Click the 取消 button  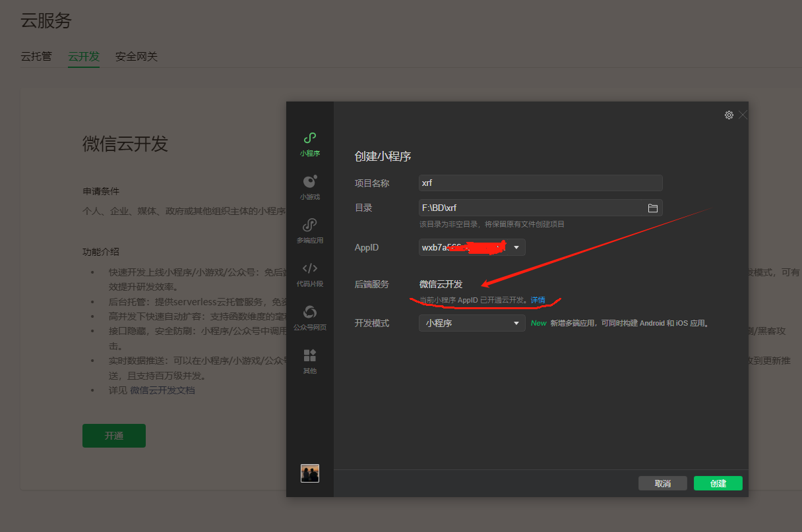pyautogui.click(x=663, y=483)
